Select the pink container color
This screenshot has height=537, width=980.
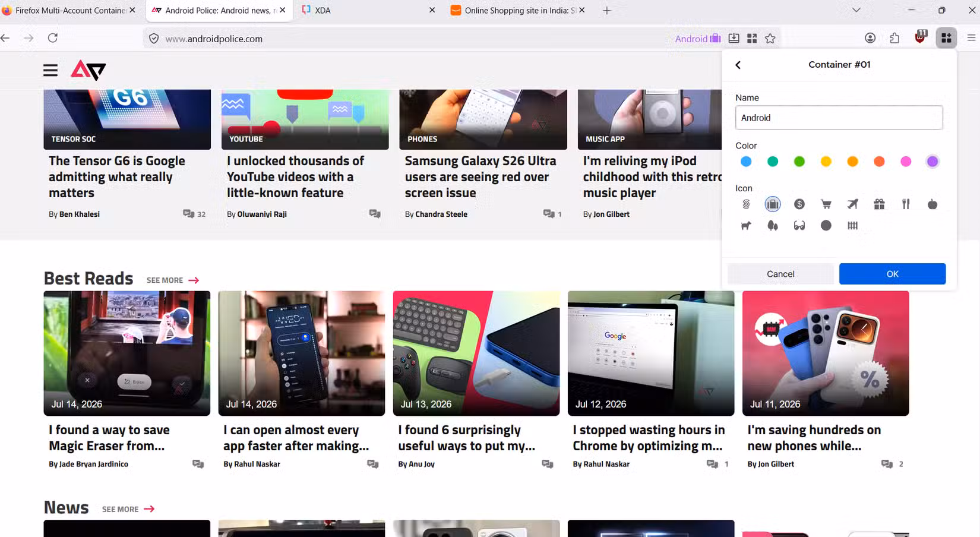[x=906, y=162]
